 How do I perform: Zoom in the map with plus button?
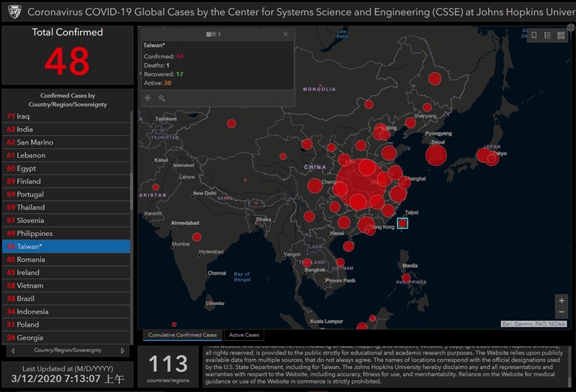(x=562, y=301)
